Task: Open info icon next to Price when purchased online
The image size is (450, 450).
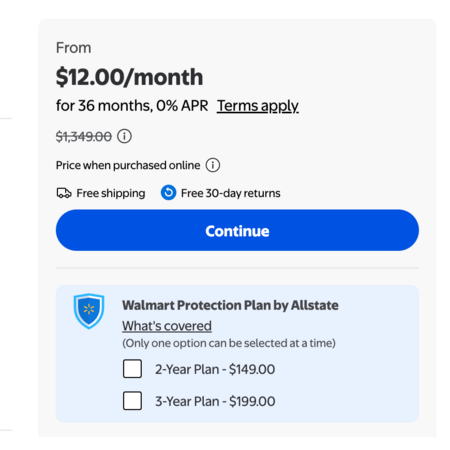Action: tap(213, 165)
